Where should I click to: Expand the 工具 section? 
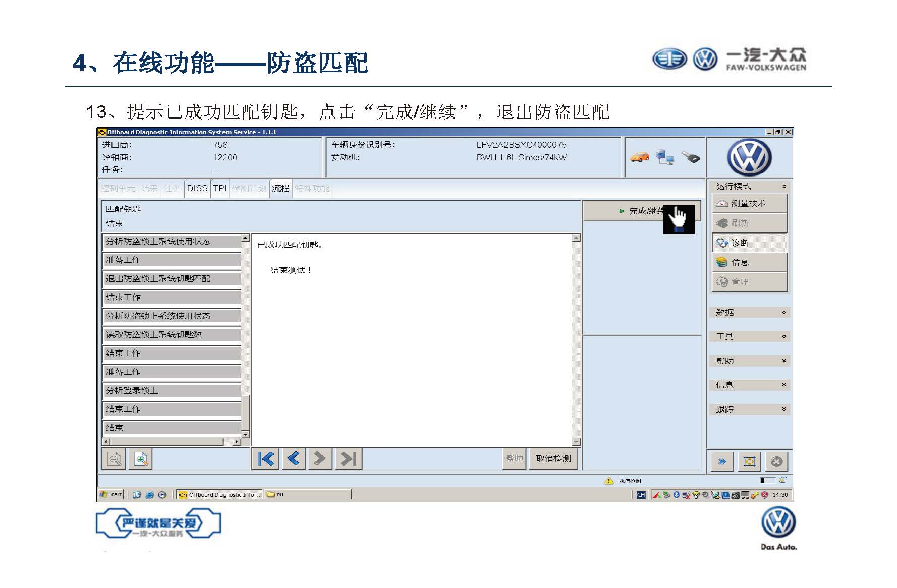[749, 336]
